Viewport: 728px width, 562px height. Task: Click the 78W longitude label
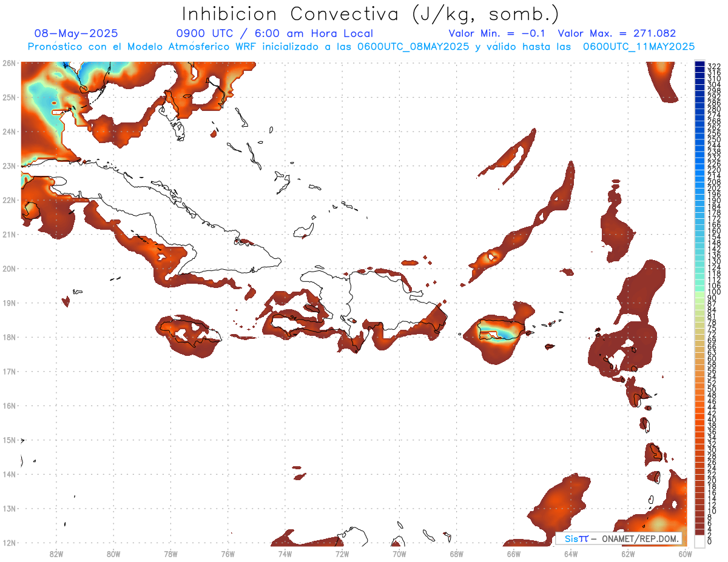click(170, 554)
